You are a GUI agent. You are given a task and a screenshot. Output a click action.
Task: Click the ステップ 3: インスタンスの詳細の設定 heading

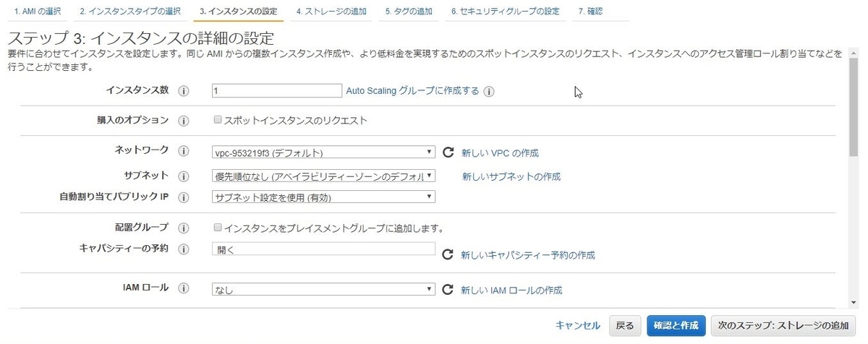[141, 38]
